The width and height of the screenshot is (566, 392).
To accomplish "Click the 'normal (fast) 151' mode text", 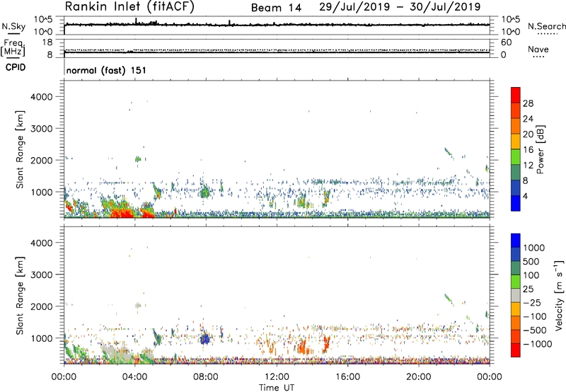I will click(106, 70).
